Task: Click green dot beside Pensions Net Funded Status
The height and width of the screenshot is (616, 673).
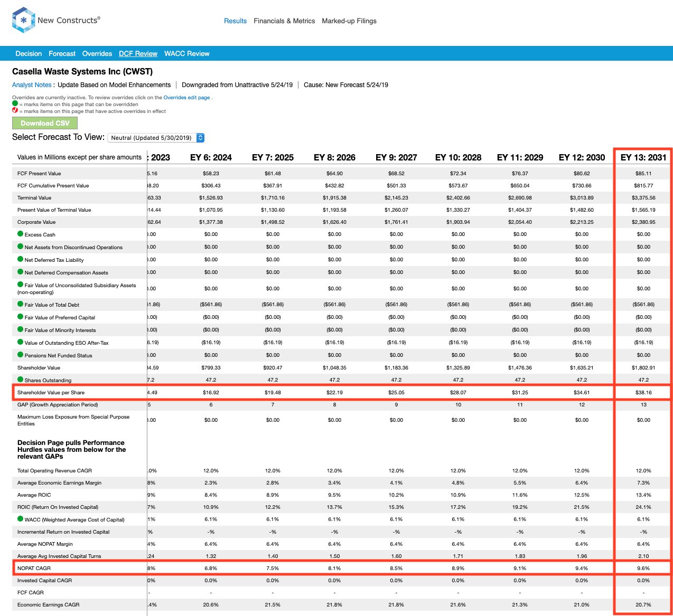Action: (x=21, y=355)
